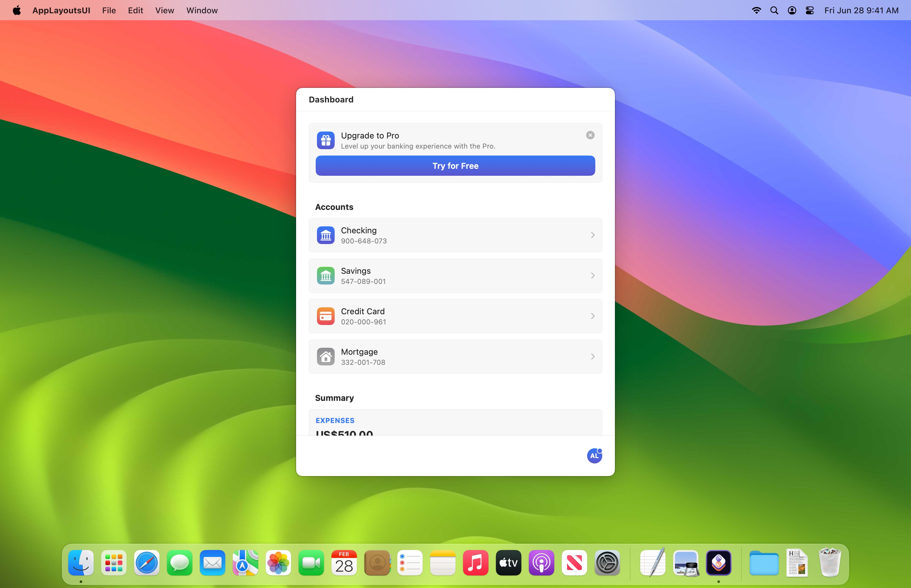The height and width of the screenshot is (588, 911).
Task: Click the Wi-Fi status icon
Action: pos(756,10)
